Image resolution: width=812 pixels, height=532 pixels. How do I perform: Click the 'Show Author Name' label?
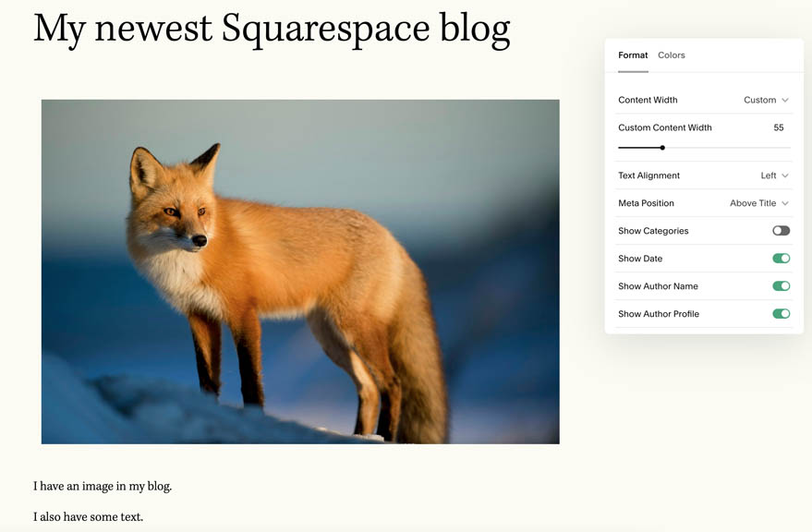[x=658, y=286]
